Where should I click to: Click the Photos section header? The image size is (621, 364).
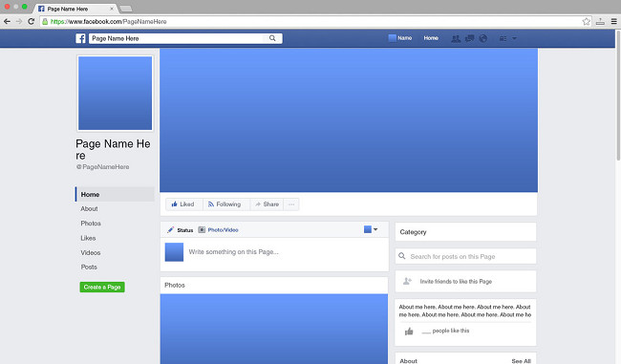(x=175, y=285)
